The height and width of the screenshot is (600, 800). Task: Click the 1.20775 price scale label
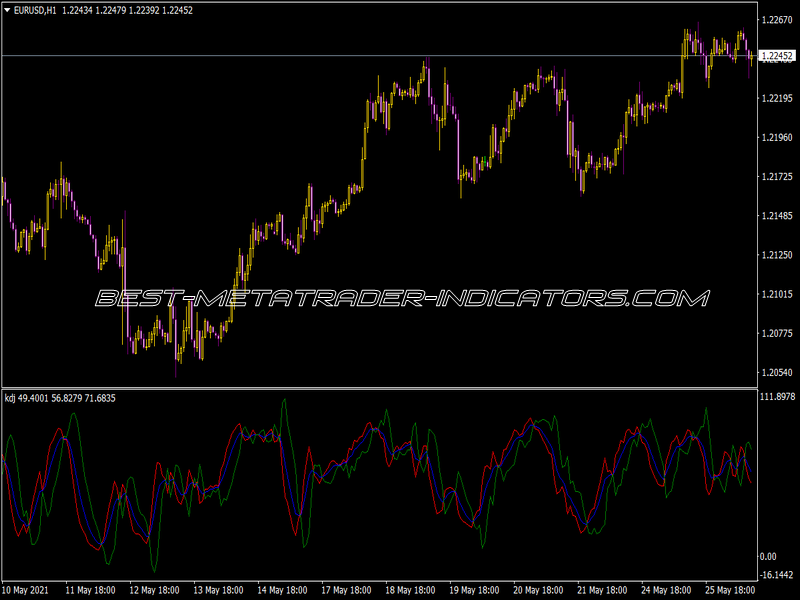click(x=777, y=333)
